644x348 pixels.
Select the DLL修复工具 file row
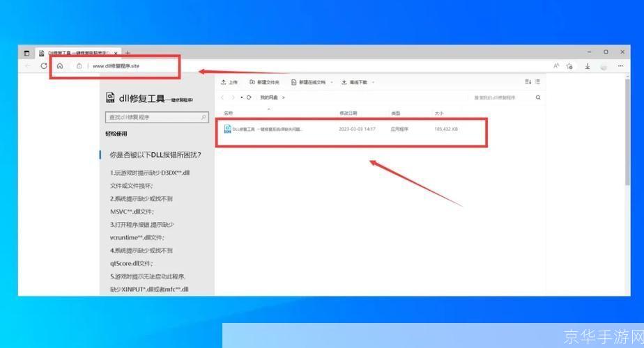click(351, 129)
